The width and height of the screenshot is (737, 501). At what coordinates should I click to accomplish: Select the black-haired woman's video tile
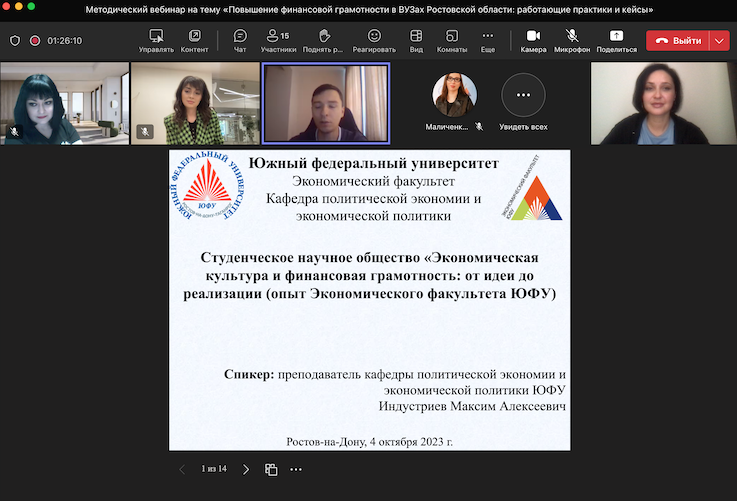[x=65, y=103]
